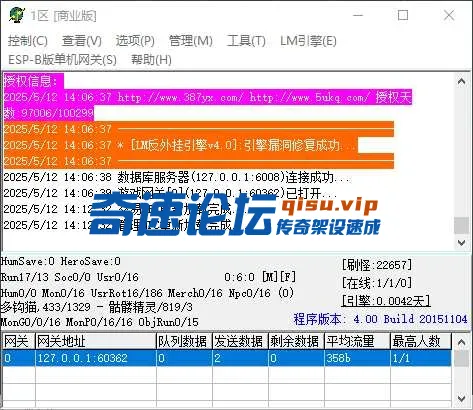This screenshot has width=473, height=410.
Task: Open the 管理(M) menu
Action: pyautogui.click(x=191, y=41)
